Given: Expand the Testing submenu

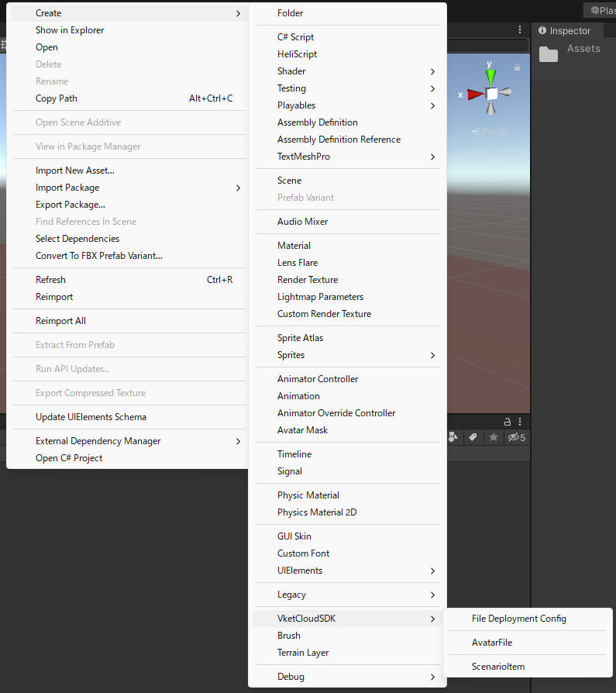Looking at the screenshot, I should click(347, 88).
